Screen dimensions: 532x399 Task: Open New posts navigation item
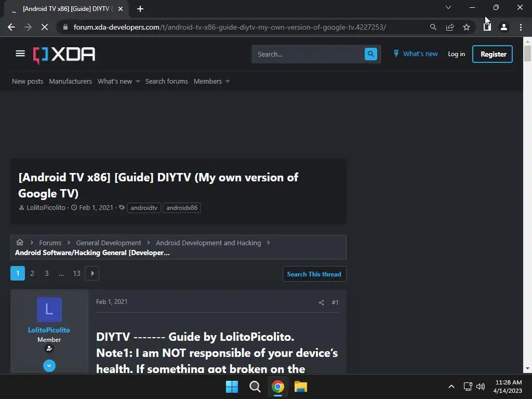tap(28, 82)
